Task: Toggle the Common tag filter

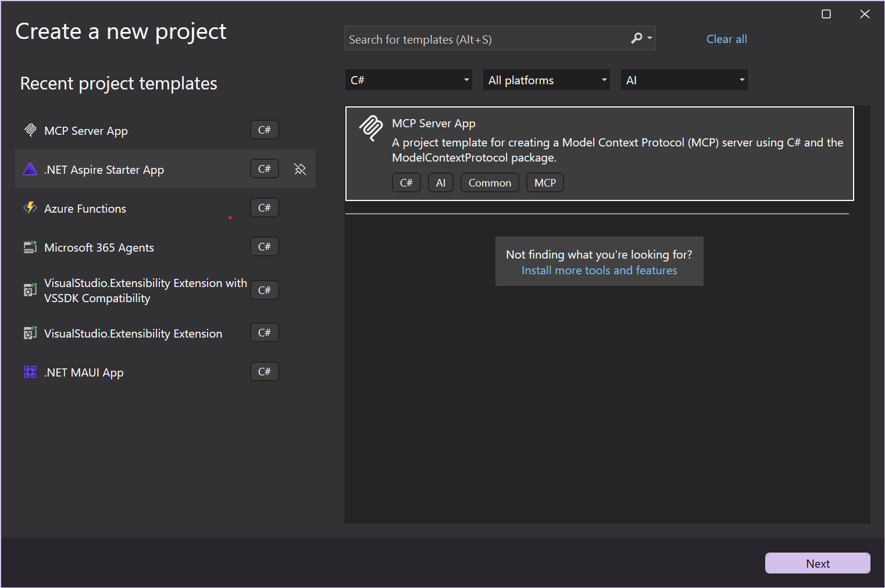Action: (490, 182)
